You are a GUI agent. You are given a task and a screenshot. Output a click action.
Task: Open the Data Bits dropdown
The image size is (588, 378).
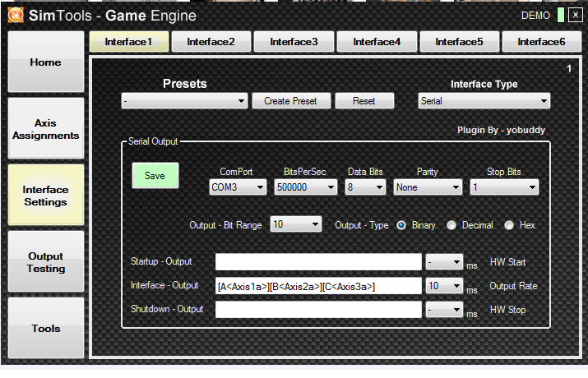pyautogui.click(x=365, y=187)
